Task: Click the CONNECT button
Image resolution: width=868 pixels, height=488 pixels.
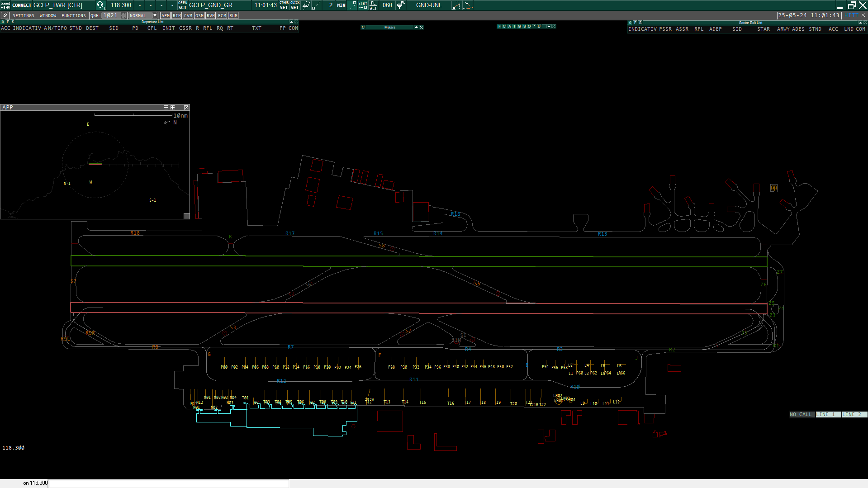Action: coord(22,5)
